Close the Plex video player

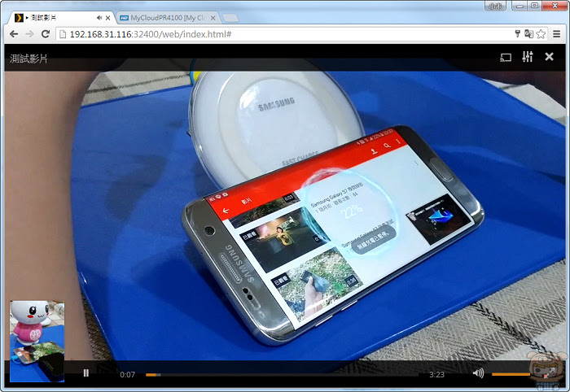pos(550,57)
